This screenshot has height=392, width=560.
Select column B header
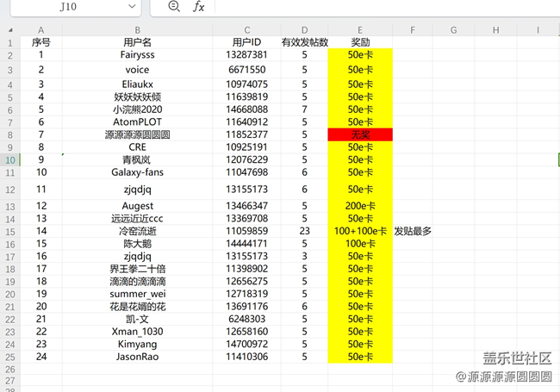pos(137,30)
